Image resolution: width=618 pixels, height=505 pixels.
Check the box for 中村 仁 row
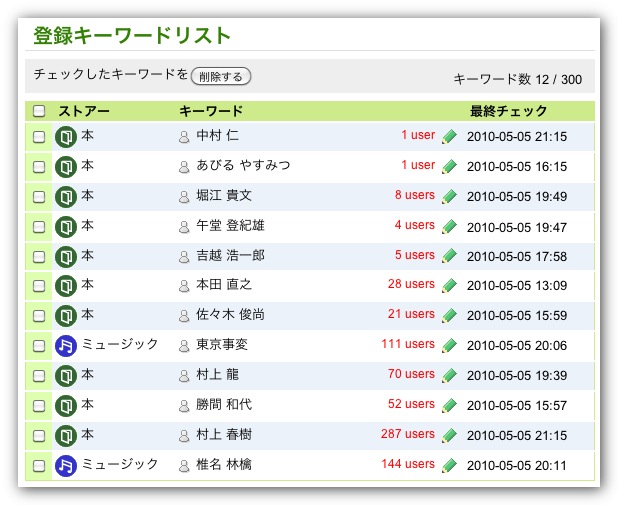(x=39, y=137)
